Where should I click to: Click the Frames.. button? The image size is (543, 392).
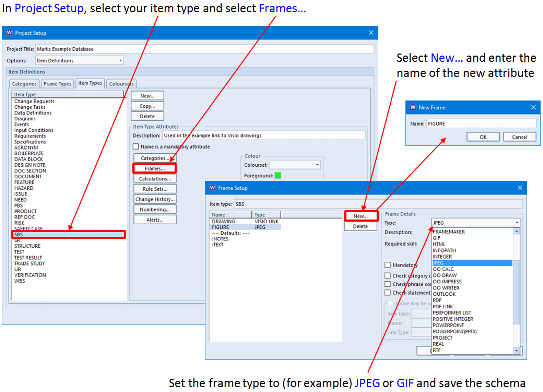point(155,168)
